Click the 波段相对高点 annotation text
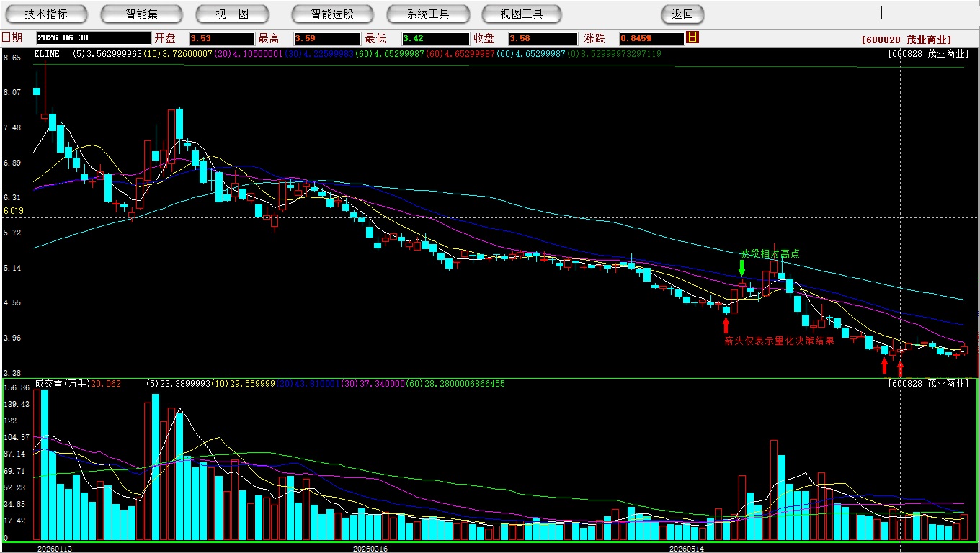The height and width of the screenshot is (553, 980). point(770,253)
